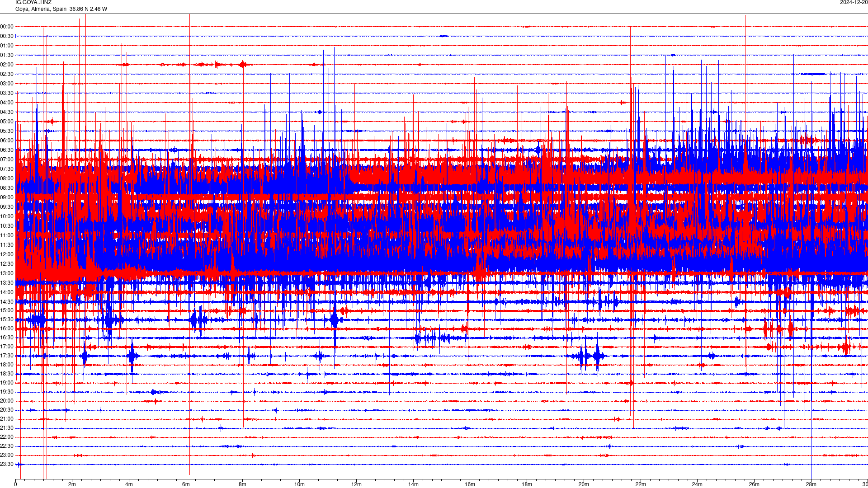Click the 03:00 time label
Image resolution: width=868 pixels, height=488 pixels.
[x=7, y=84]
